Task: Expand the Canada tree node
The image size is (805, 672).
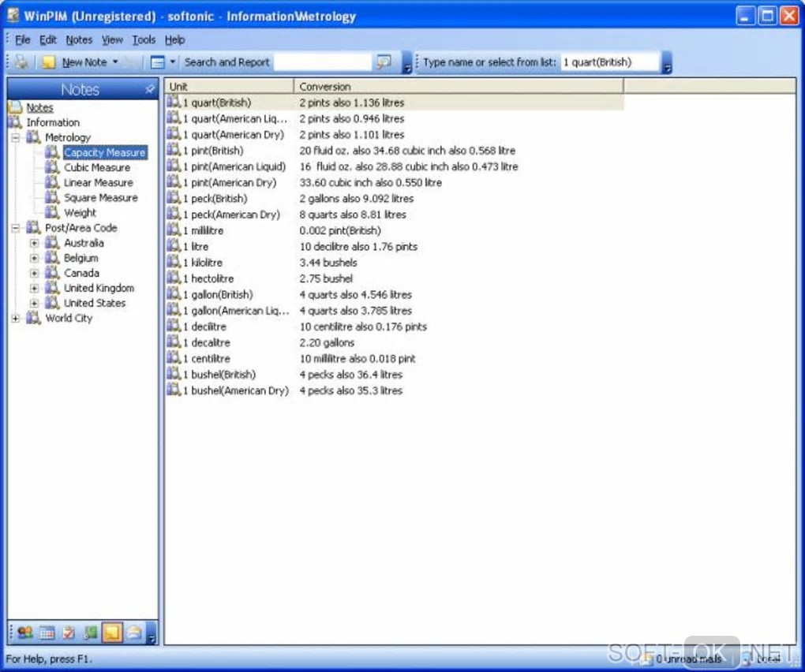Action: click(34, 273)
